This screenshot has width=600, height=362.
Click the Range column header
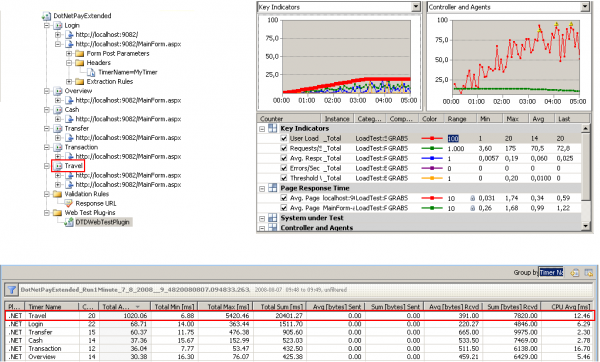pyautogui.click(x=460, y=119)
